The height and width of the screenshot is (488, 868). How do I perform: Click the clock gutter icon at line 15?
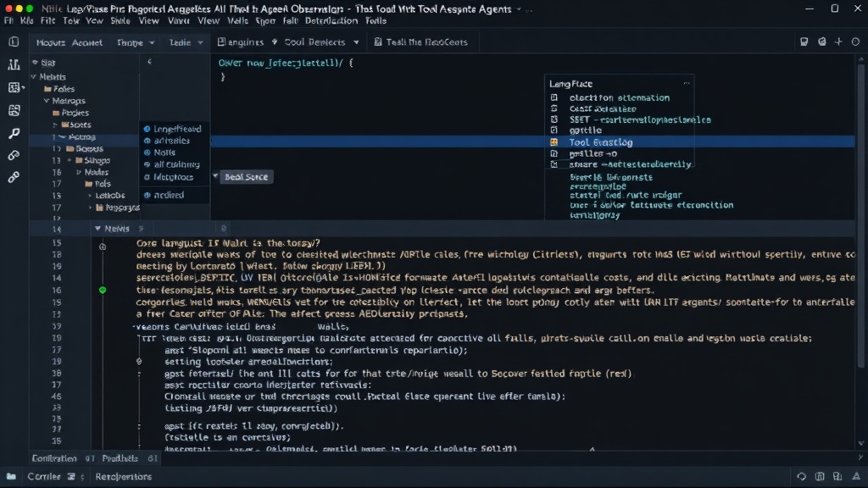coord(103,247)
